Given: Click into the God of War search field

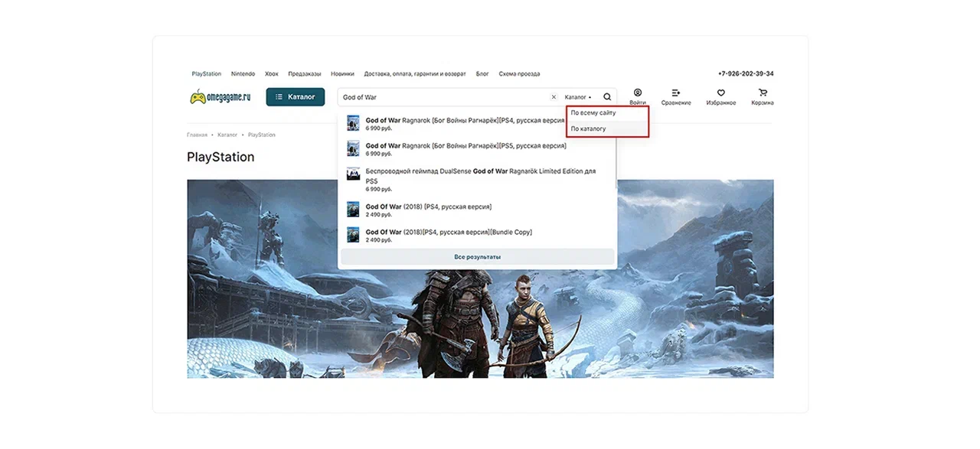Looking at the screenshot, I should [x=444, y=97].
